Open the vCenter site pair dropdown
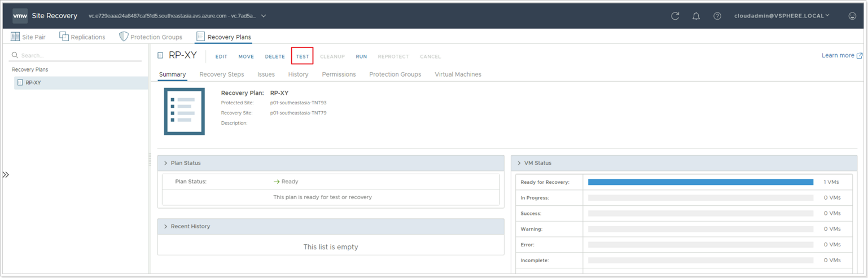868x278 pixels. [x=264, y=16]
